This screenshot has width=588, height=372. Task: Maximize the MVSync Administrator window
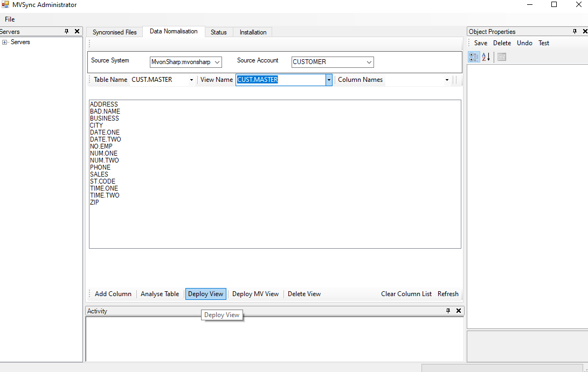tap(554, 4)
